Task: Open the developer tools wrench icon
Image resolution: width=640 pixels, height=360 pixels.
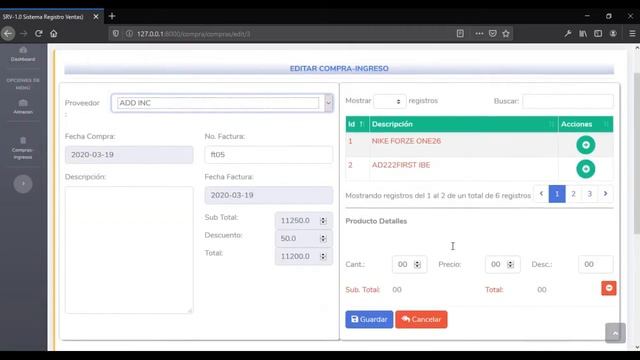Action: pos(568,33)
